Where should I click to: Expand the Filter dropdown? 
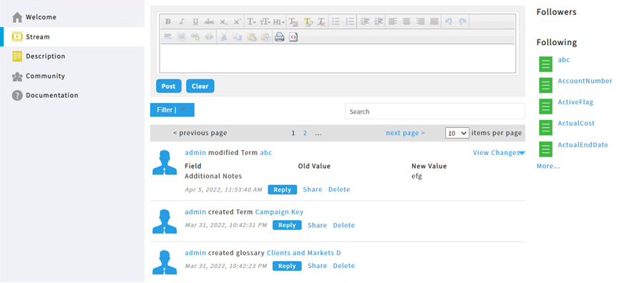172,110
